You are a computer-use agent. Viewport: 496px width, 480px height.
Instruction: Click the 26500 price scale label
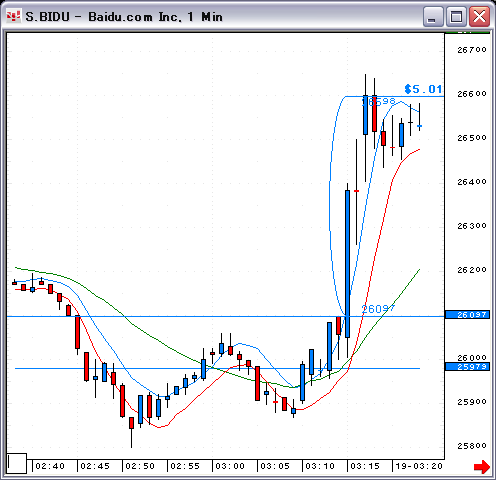coord(472,138)
